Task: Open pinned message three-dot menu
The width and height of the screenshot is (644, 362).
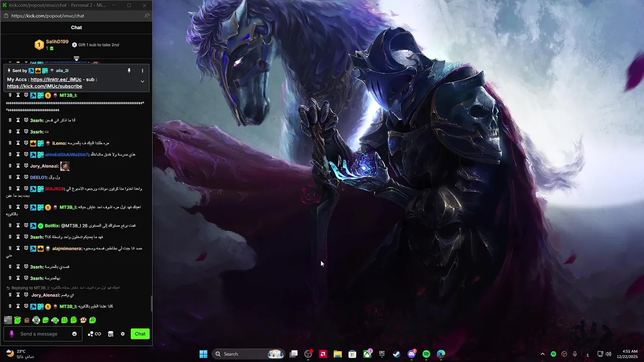Action: click(142, 71)
